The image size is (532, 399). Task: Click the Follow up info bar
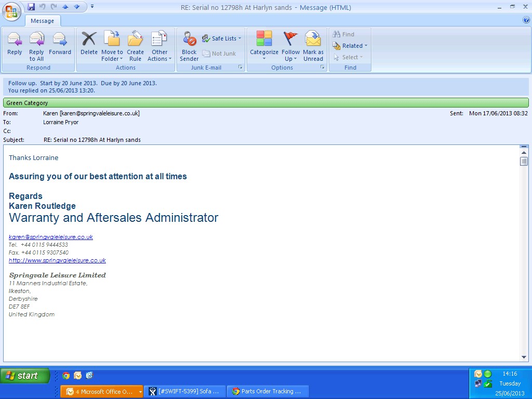point(265,87)
